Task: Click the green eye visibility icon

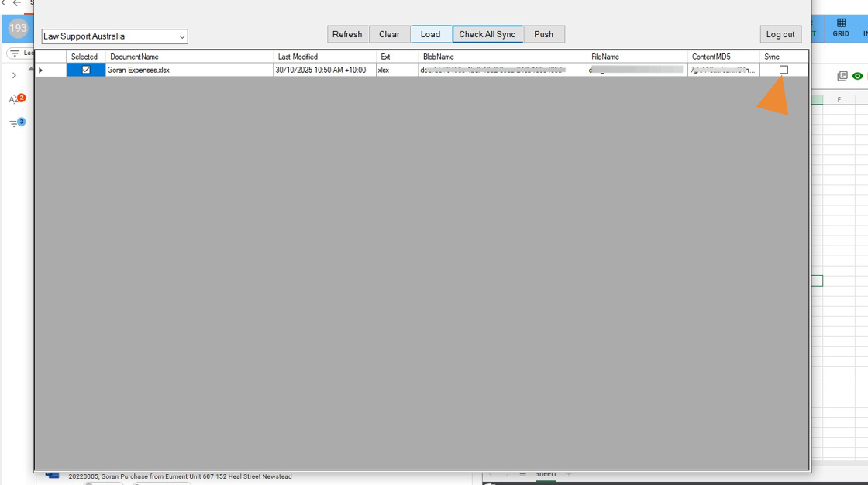Action: coord(857,76)
